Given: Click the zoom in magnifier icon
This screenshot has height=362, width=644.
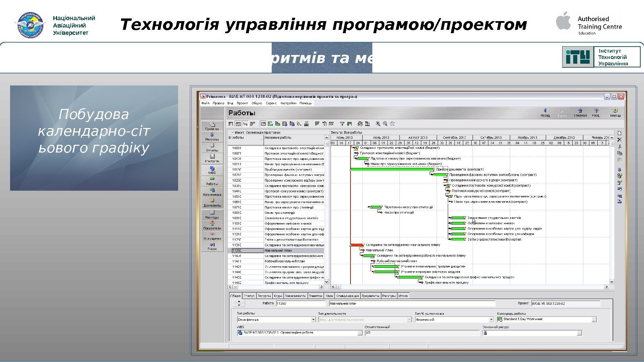Looking at the screenshot, I should 378,124.
